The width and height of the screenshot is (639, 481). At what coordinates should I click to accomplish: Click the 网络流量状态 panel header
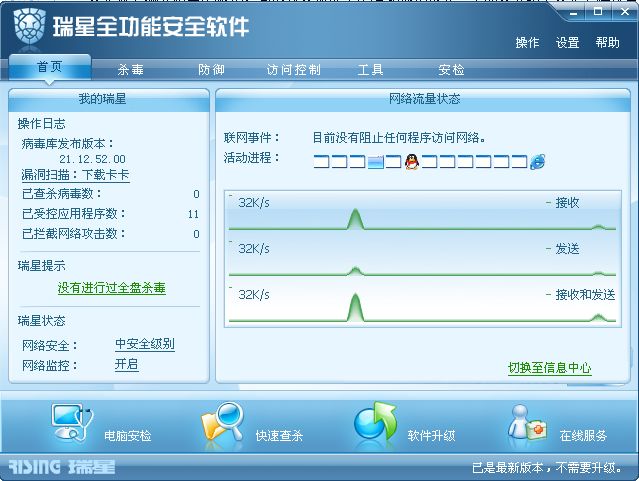[x=424, y=99]
